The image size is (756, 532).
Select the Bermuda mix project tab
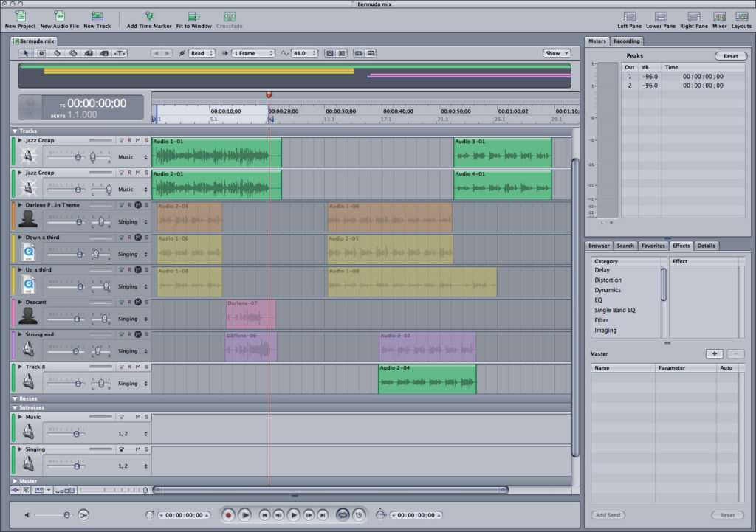click(x=34, y=41)
